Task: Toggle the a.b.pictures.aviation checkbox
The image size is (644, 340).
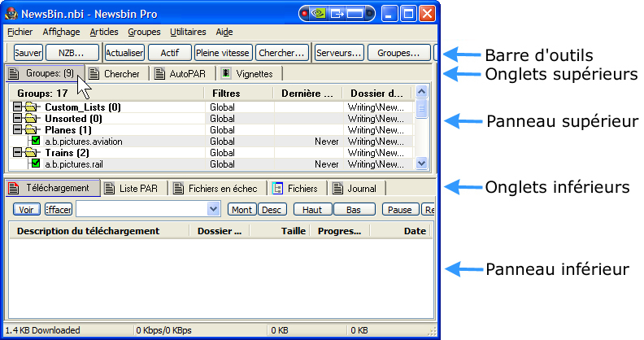Action: [x=36, y=141]
